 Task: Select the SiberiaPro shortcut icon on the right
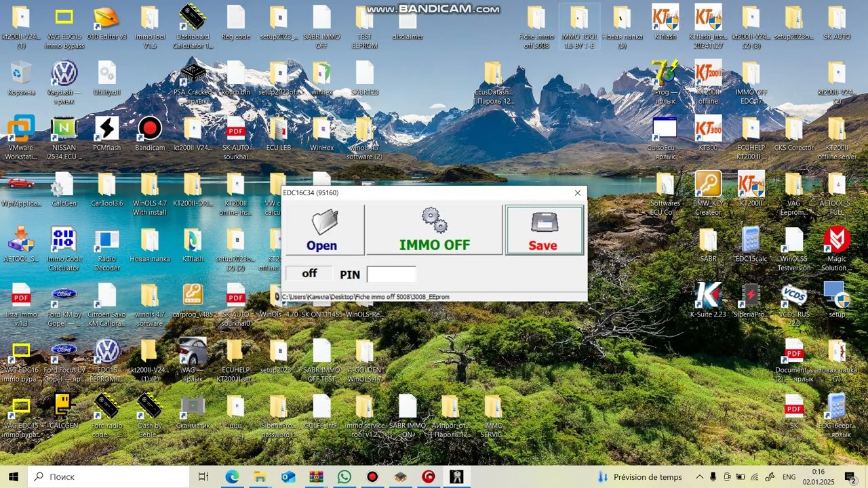click(751, 301)
